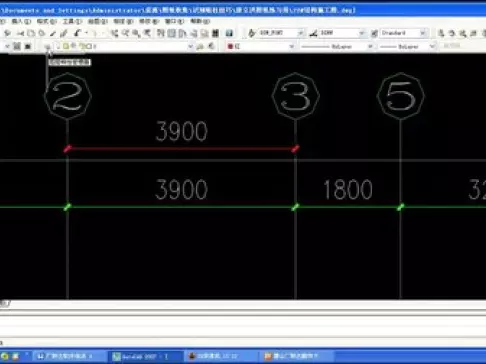Expand the layer control dropdown arrow

190,46
